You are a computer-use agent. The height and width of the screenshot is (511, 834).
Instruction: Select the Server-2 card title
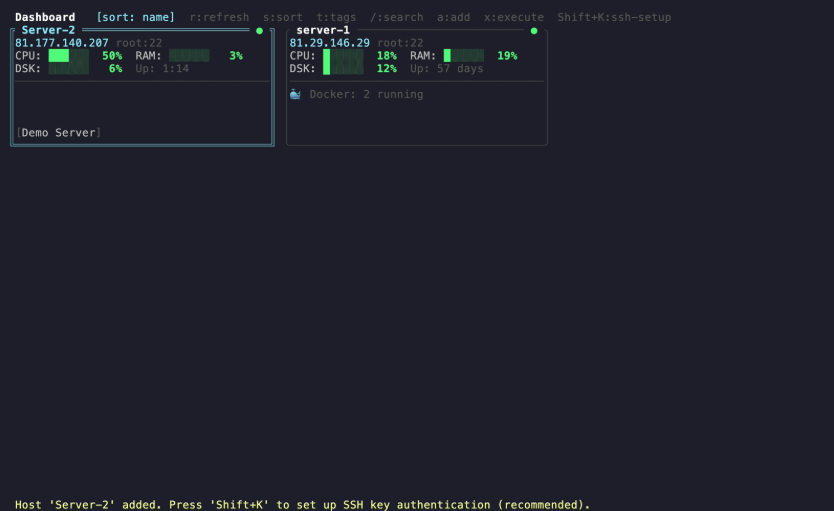[x=48, y=30]
